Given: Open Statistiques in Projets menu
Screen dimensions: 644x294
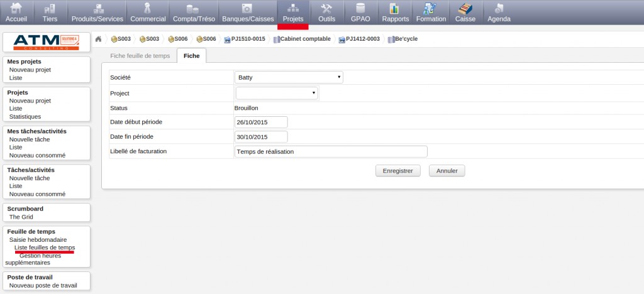Looking at the screenshot, I should tap(25, 116).
